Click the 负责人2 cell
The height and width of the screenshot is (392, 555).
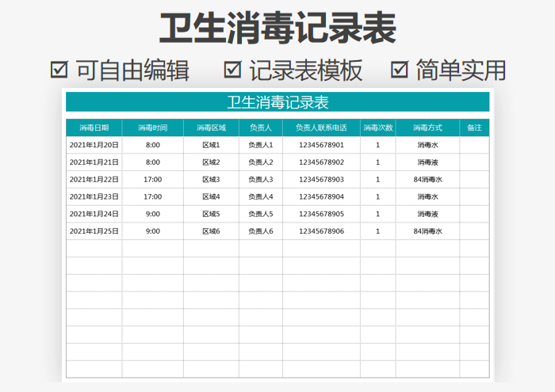[260, 162]
